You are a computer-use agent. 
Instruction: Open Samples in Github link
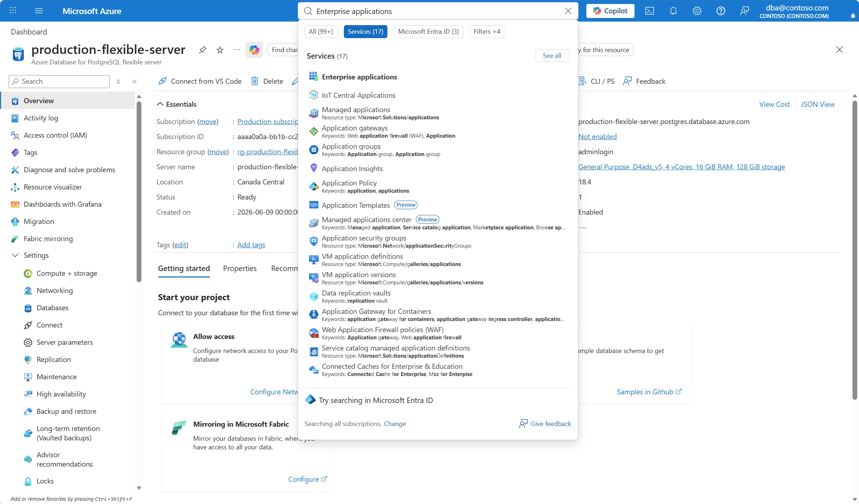(x=649, y=392)
